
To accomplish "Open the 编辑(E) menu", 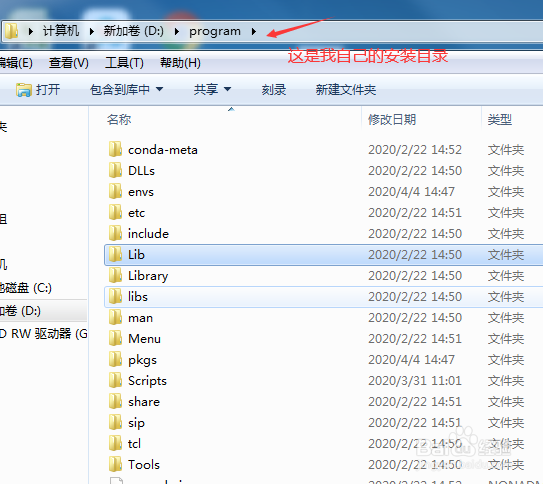I will point(16,63).
